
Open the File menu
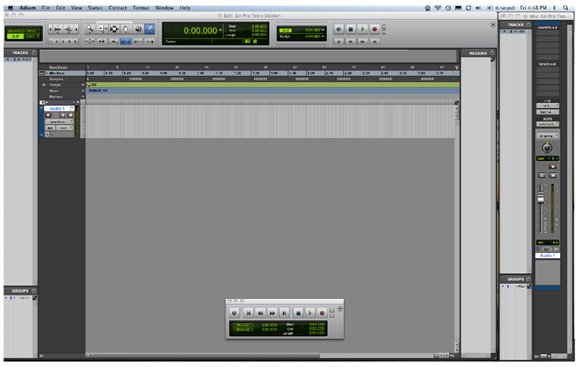(45, 8)
